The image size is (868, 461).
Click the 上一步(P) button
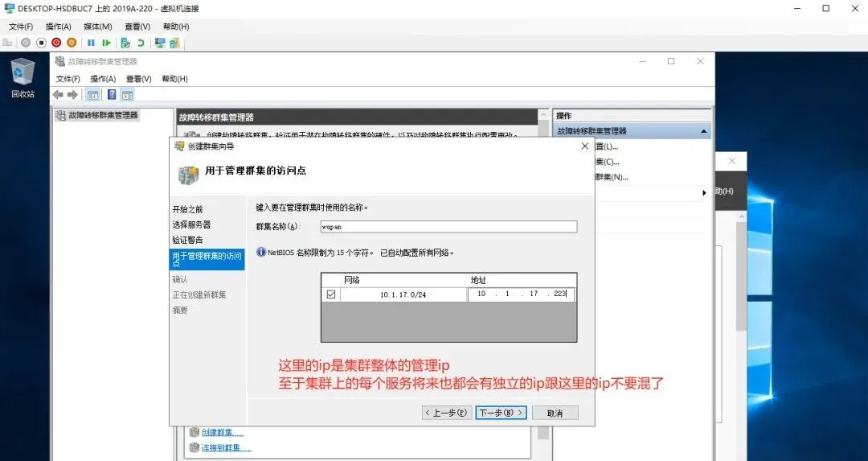coord(447,413)
